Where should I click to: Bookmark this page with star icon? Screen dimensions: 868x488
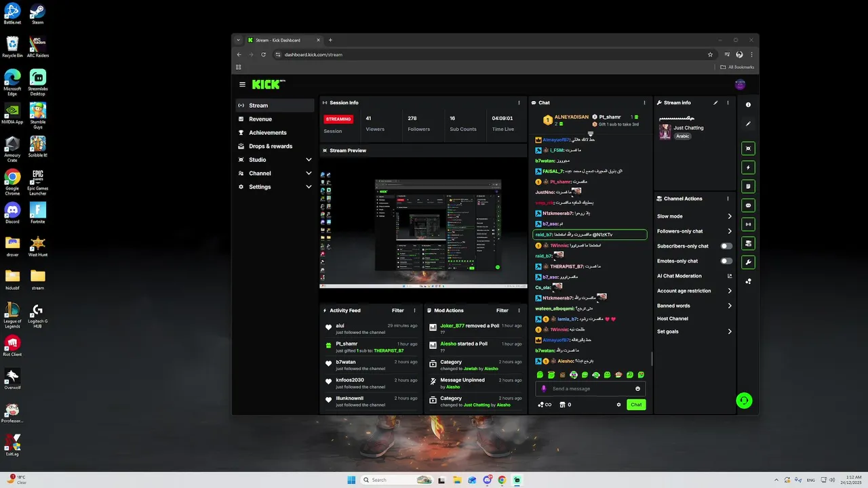(710, 54)
